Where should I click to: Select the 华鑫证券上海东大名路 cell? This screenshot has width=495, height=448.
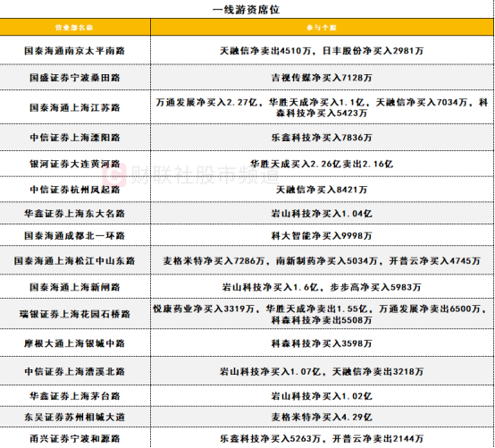click(x=75, y=213)
